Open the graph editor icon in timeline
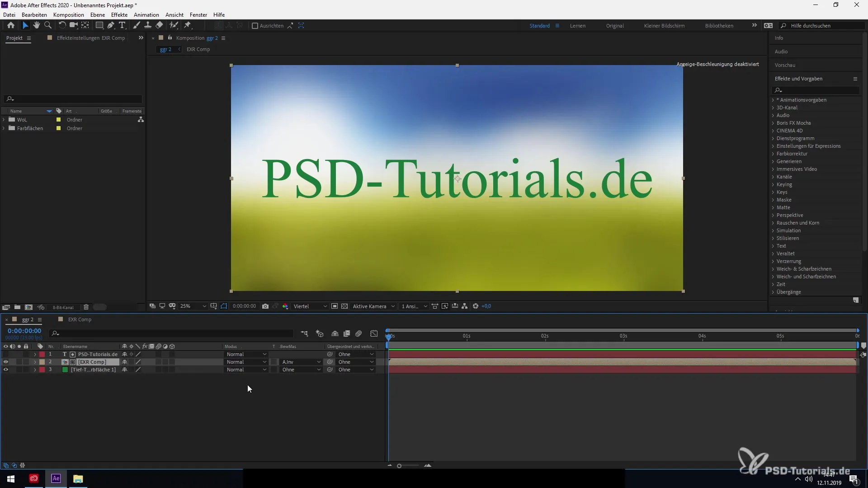 tap(374, 334)
